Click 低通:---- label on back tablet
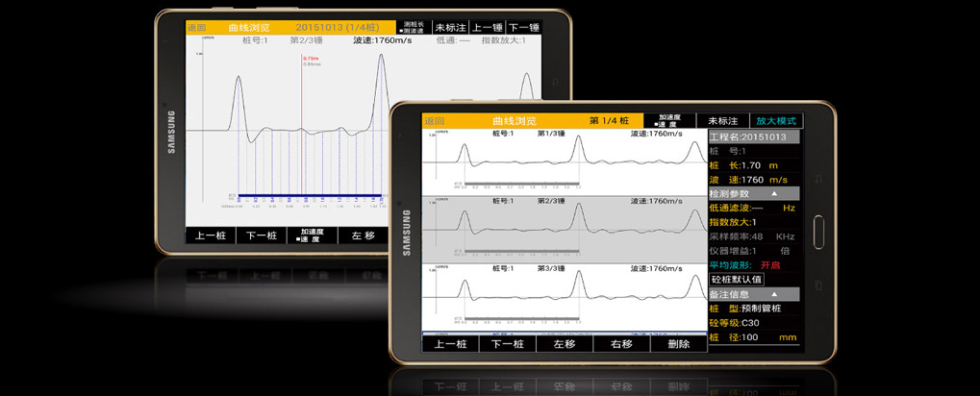980x396 pixels. 453,40
